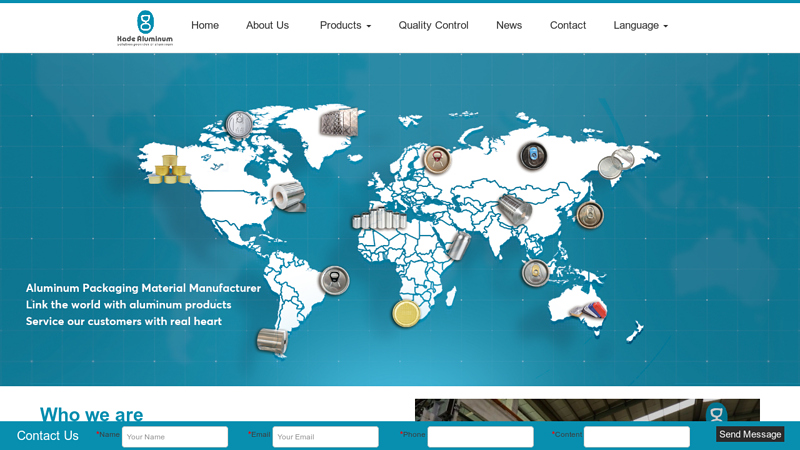Go to the About Us page
Screen dimensions: 800x450
tap(267, 25)
